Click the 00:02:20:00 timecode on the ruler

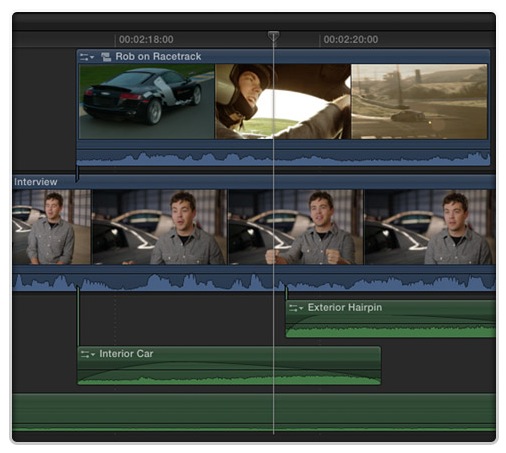pyautogui.click(x=351, y=40)
